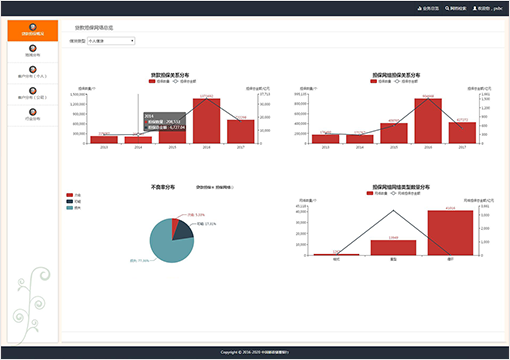Click the arrow of the 个人 combo box
Viewport: 510px width, 360px height.
tap(132, 41)
